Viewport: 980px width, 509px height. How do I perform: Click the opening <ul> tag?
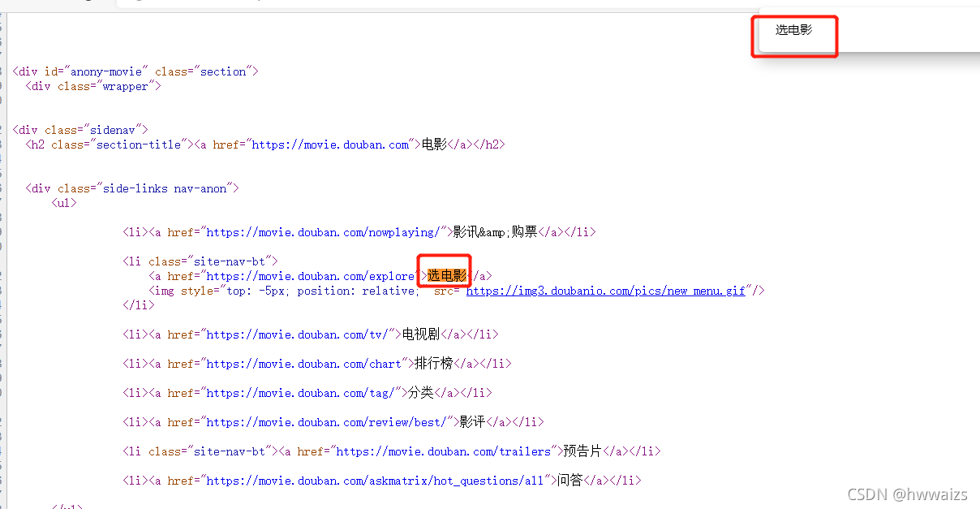pyautogui.click(x=64, y=203)
